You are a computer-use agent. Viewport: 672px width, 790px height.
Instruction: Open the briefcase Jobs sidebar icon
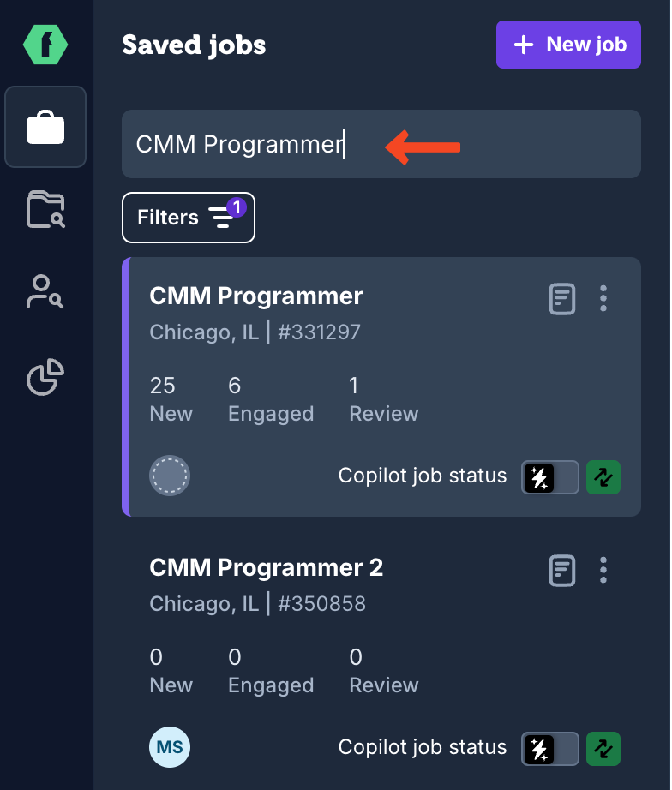pyautogui.click(x=45, y=127)
